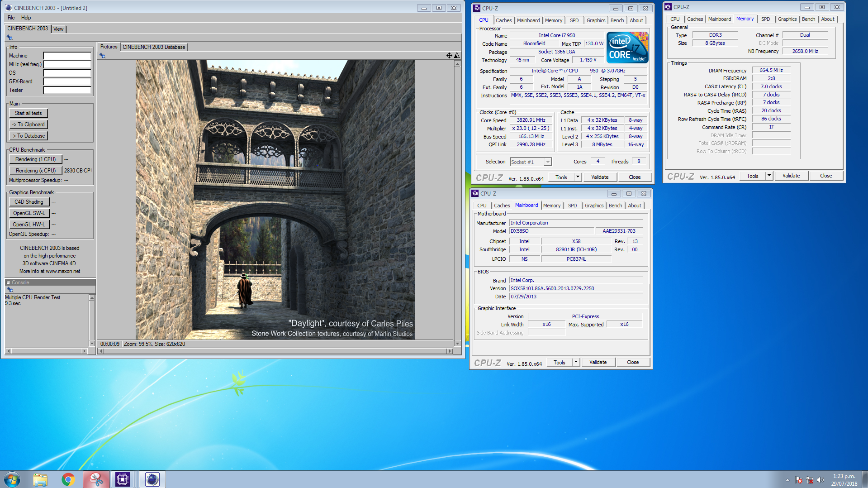Viewport: 868px width, 488px height.
Task: Select the Pictures tab
Action: click(x=109, y=47)
